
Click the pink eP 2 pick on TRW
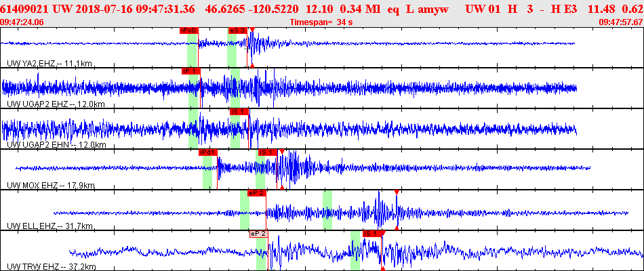[259, 234]
